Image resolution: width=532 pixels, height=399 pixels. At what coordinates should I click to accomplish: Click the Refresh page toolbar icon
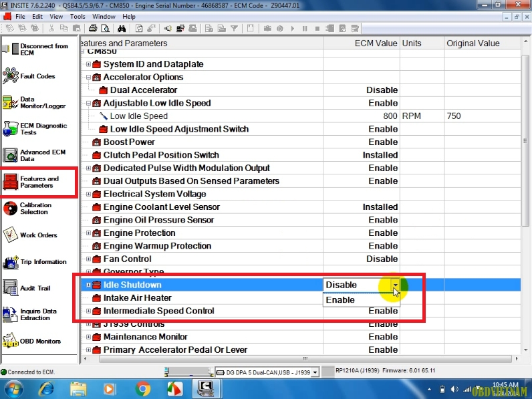(x=139, y=29)
